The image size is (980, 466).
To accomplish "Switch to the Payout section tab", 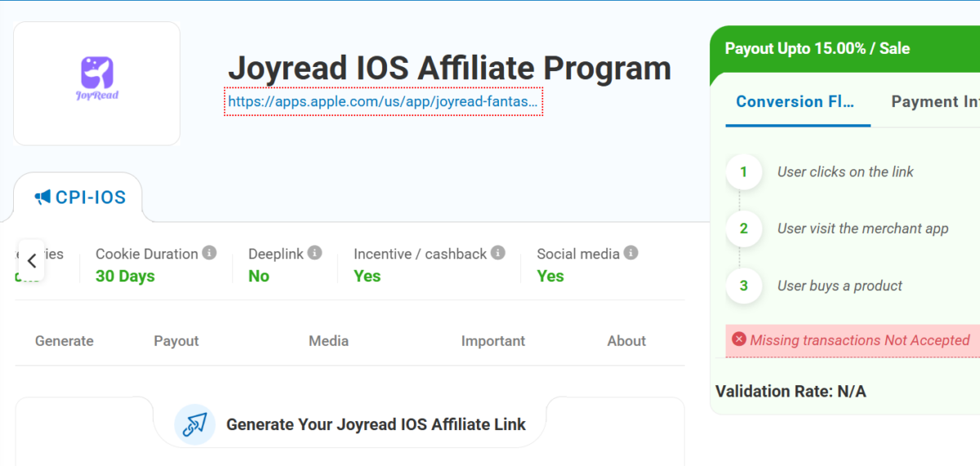I will (176, 341).
